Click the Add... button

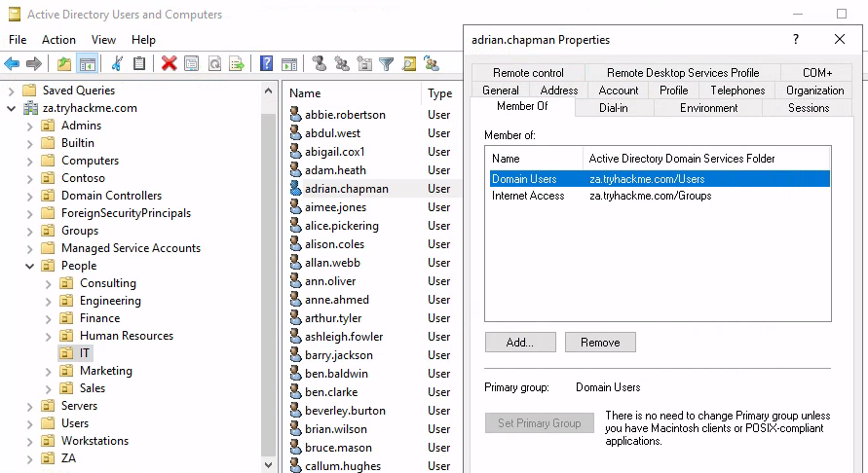tap(520, 343)
